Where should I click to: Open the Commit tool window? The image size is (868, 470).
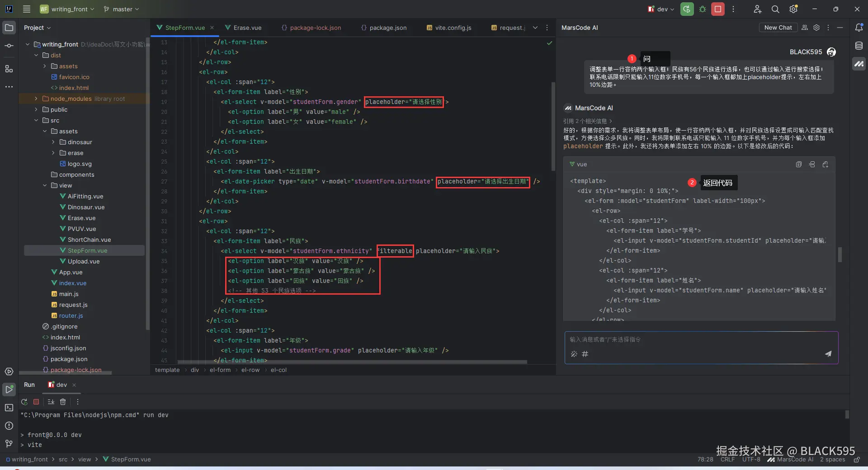[9, 46]
